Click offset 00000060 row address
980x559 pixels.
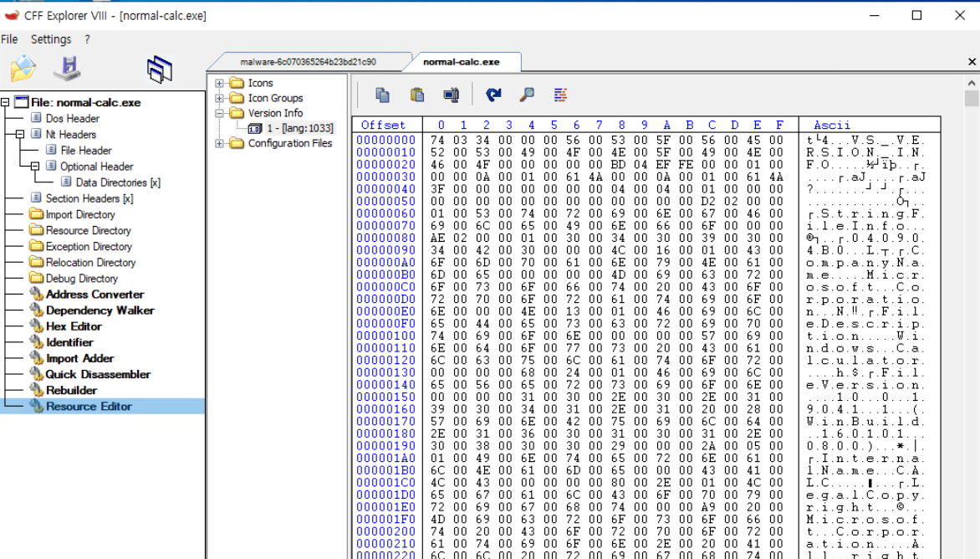(x=385, y=213)
